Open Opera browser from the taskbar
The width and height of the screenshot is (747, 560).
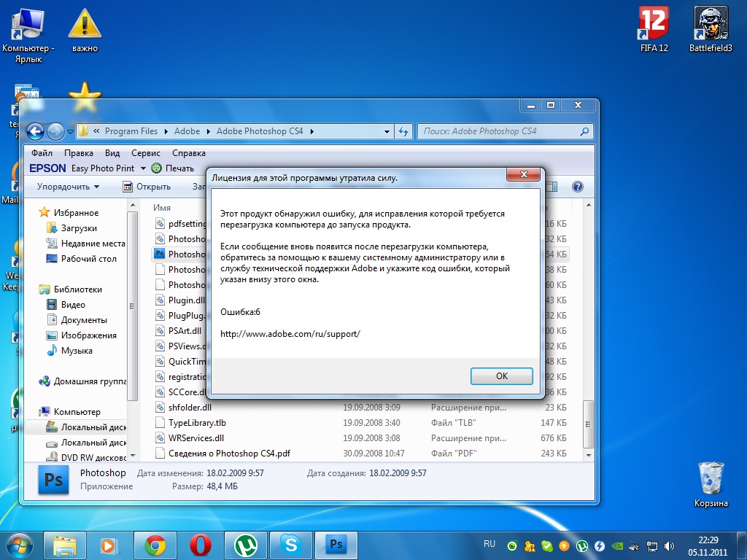(x=201, y=545)
